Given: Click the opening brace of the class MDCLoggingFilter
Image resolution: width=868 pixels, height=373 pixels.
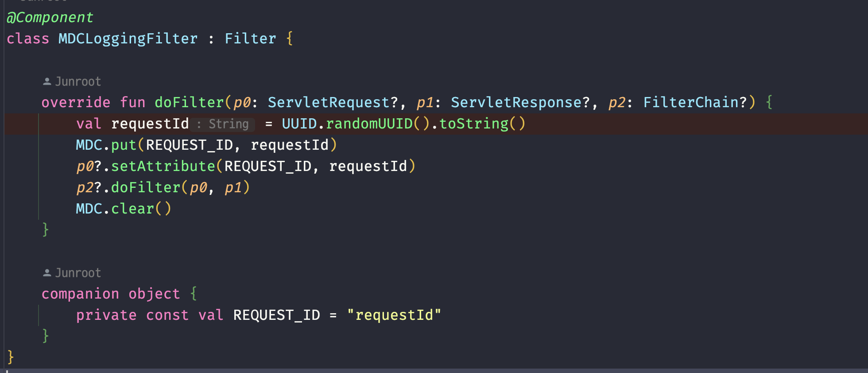Looking at the screenshot, I should [290, 39].
